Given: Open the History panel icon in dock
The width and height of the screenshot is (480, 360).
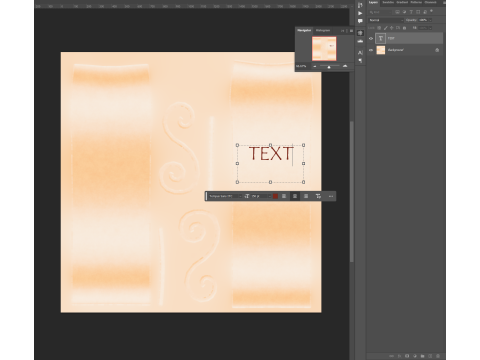Looking at the screenshot, I should click(x=360, y=5).
